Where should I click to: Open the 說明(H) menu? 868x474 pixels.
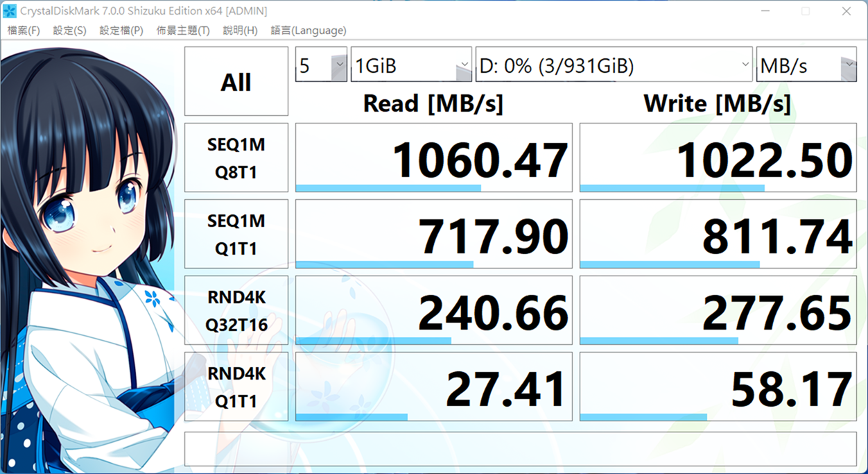point(240,31)
